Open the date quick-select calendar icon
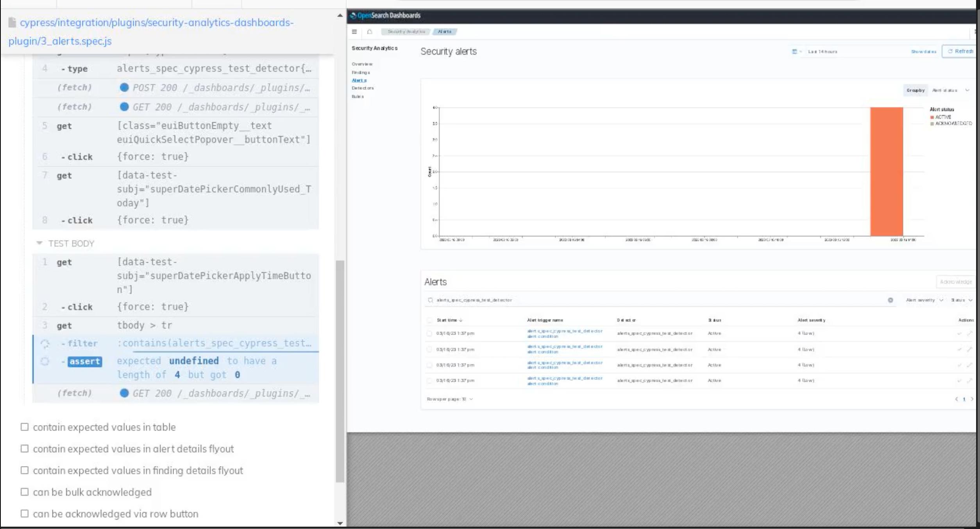The width and height of the screenshot is (980, 529). coord(794,52)
